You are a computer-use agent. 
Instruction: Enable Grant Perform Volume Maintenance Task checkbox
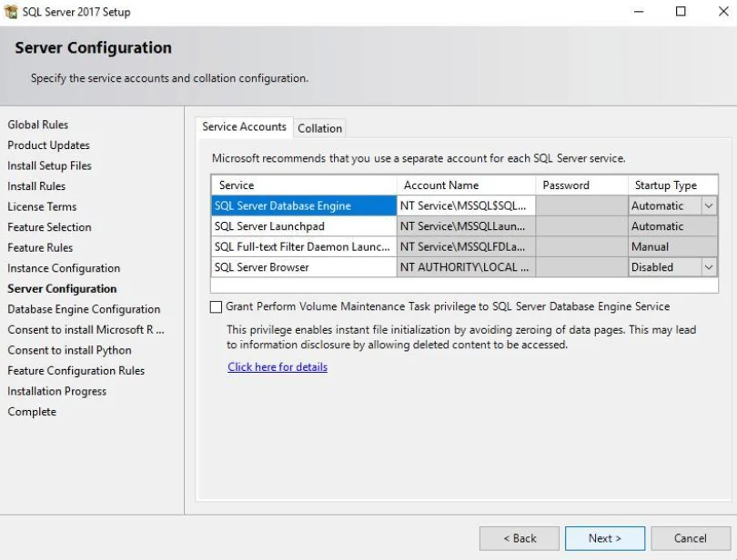tap(217, 307)
